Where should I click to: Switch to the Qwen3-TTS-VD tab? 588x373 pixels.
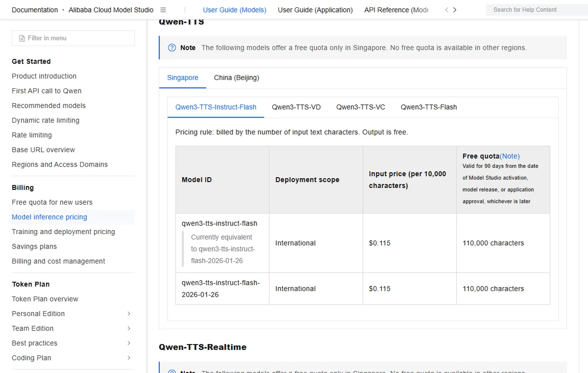point(296,107)
